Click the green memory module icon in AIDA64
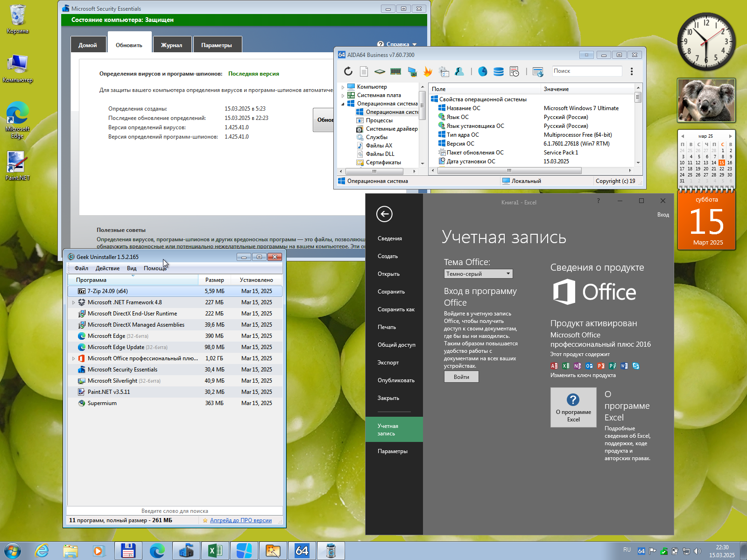 (396, 71)
